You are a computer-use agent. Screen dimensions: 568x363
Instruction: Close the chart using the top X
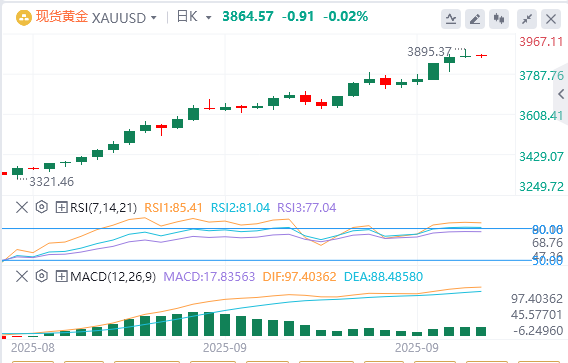click(551, 19)
